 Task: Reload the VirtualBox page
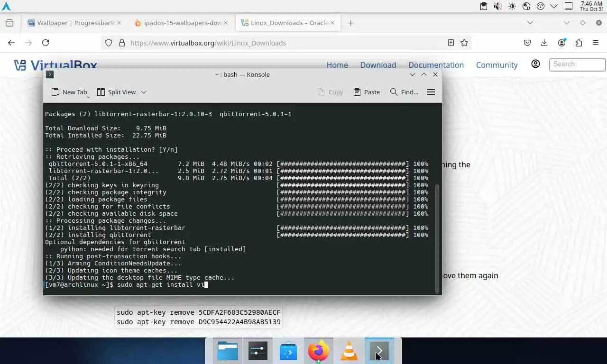(x=46, y=43)
